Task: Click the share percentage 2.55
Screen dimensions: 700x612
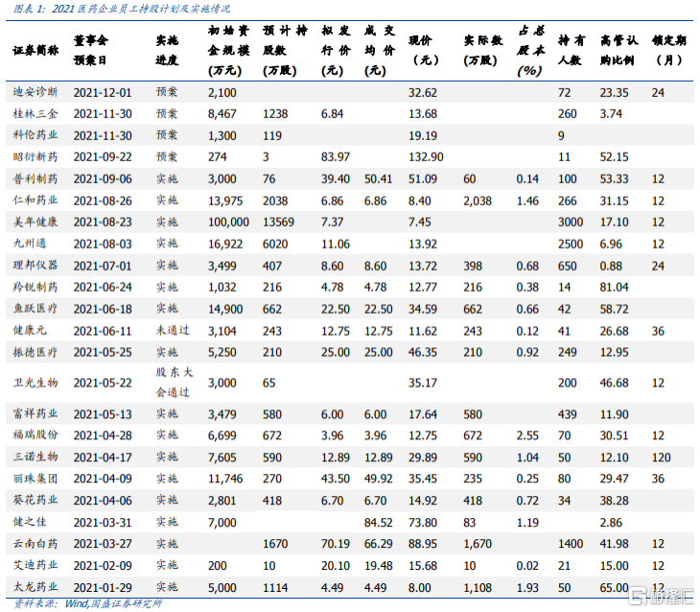Action: [x=527, y=435]
